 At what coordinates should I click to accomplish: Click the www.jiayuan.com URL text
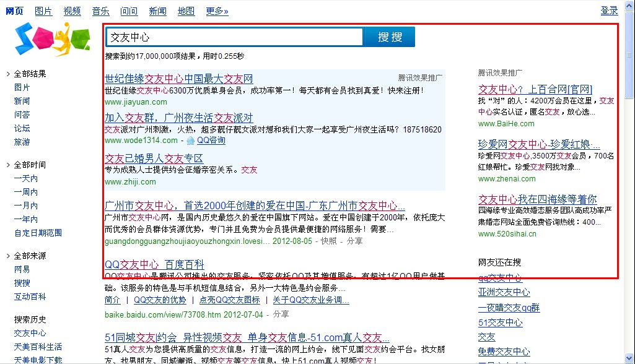coord(136,102)
